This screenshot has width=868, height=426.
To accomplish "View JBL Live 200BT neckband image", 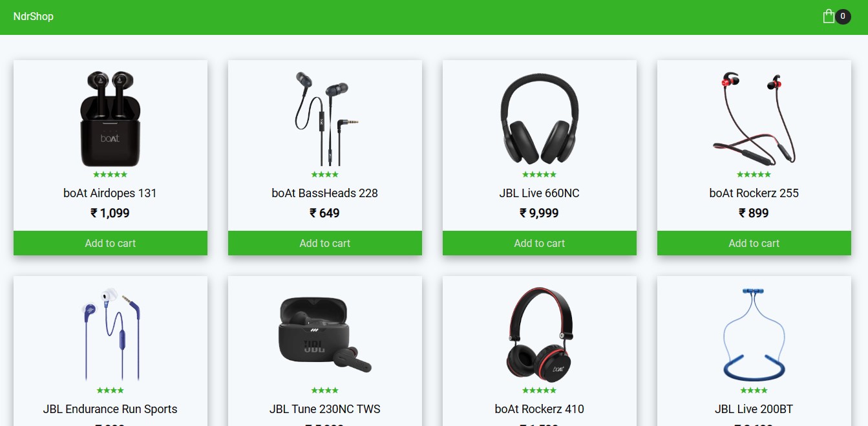I will pos(754,334).
